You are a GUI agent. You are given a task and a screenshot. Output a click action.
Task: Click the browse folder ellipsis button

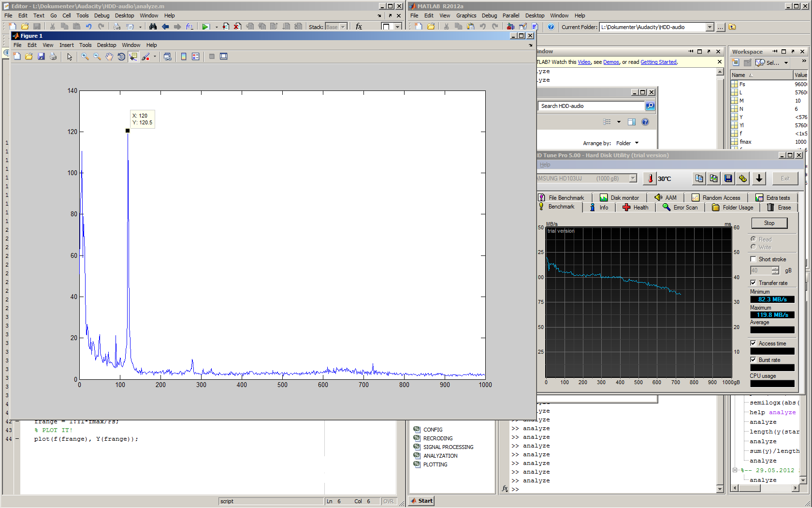pyautogui.click(x=720, y=27)
